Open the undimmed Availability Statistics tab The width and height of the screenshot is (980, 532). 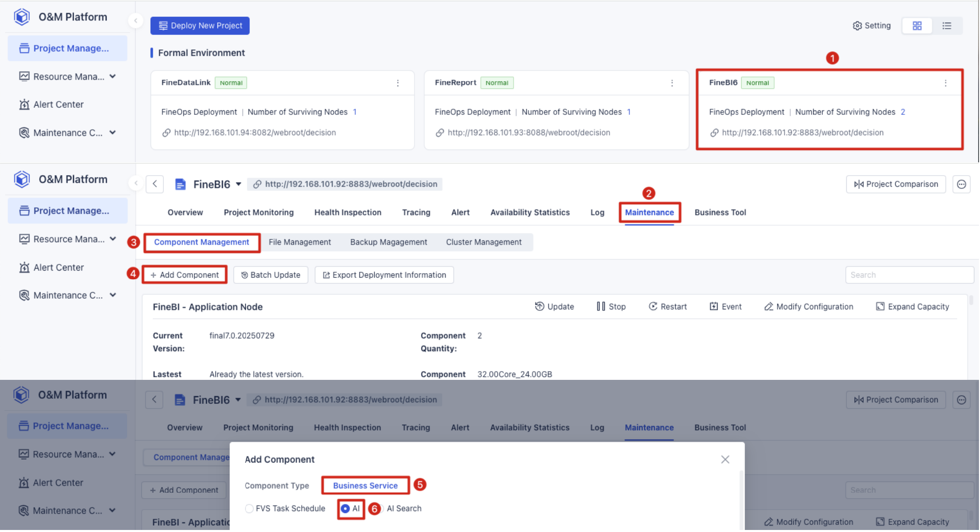530,212
